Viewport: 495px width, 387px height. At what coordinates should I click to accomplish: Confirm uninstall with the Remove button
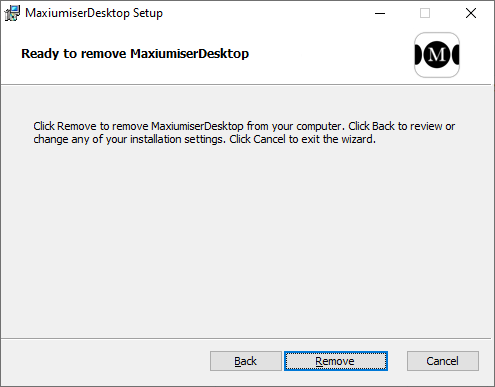tap(336, 361)
